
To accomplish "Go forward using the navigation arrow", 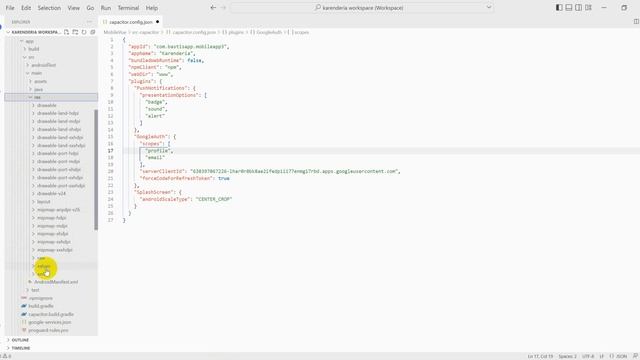I will [223, 7].
